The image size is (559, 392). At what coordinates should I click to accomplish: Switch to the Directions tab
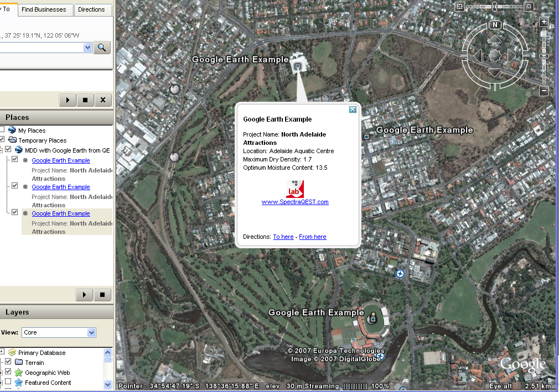pos(91,9)
